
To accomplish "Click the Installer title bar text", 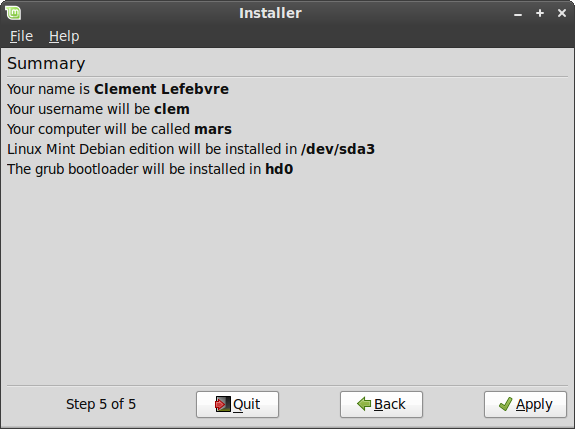I will point(270,13).
